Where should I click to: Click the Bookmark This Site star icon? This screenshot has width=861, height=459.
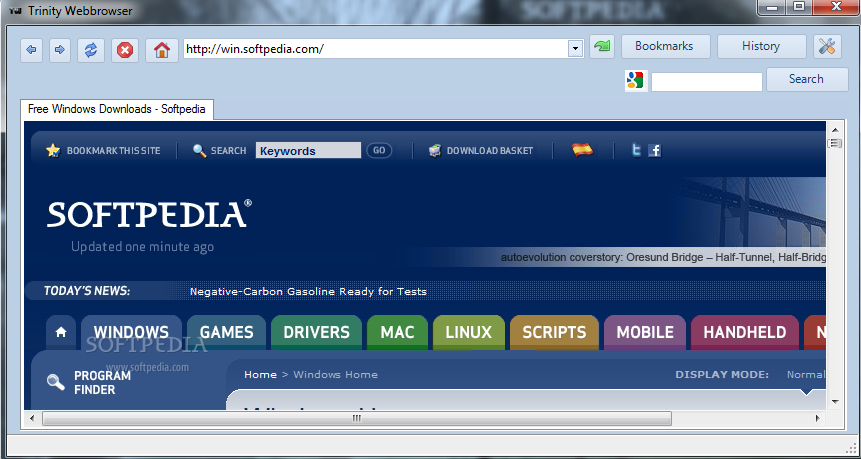(x=53, y=150)
